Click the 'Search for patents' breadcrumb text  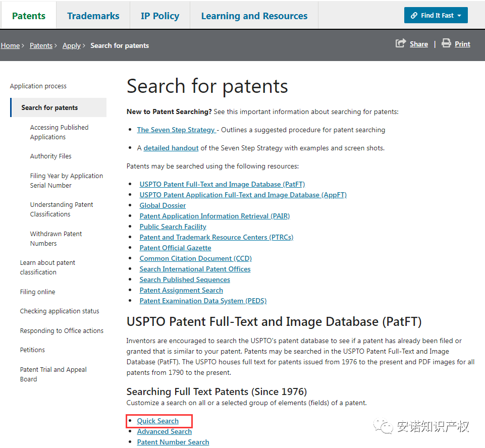pos(120,45)
